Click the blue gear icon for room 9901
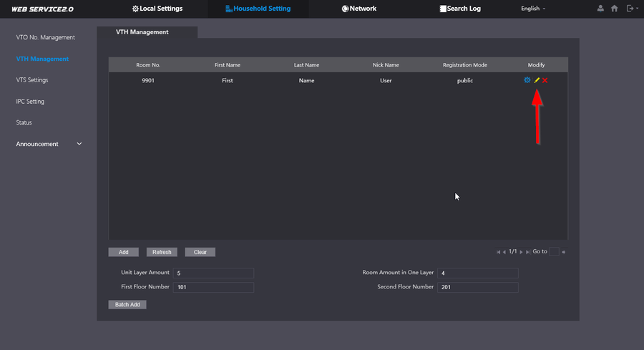644x350 pixels. pos(527,80)
